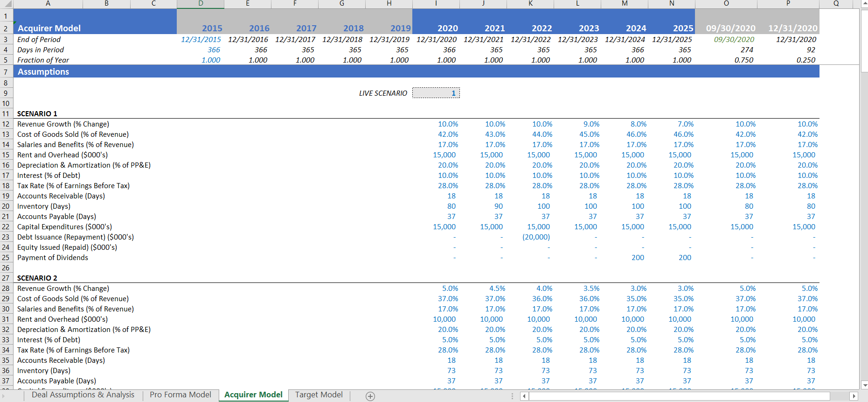Viewport: 868px width, 402px height.
Task: Click Scenario 1 Capital Expenditures label
Action: coord(64,227)
